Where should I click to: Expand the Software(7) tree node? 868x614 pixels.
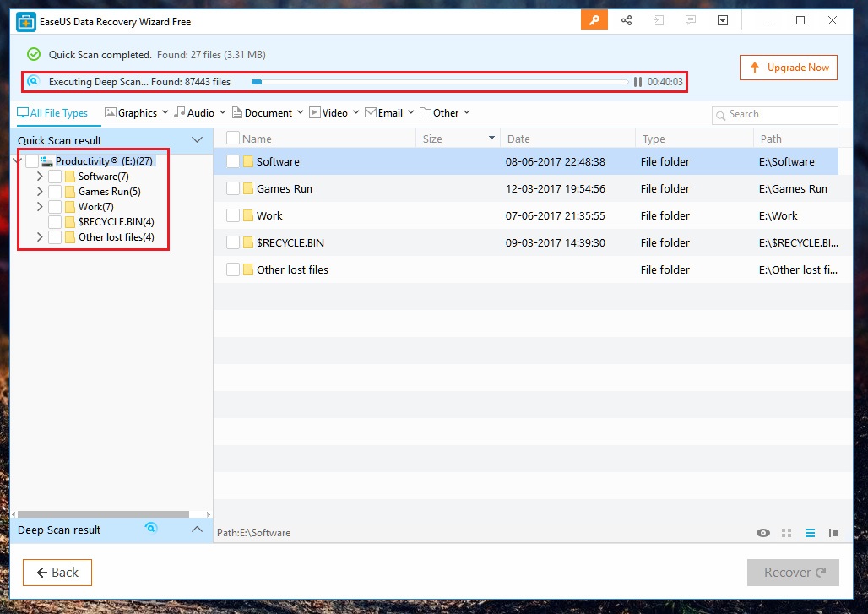pyautogui.click(x=40, y=176)
